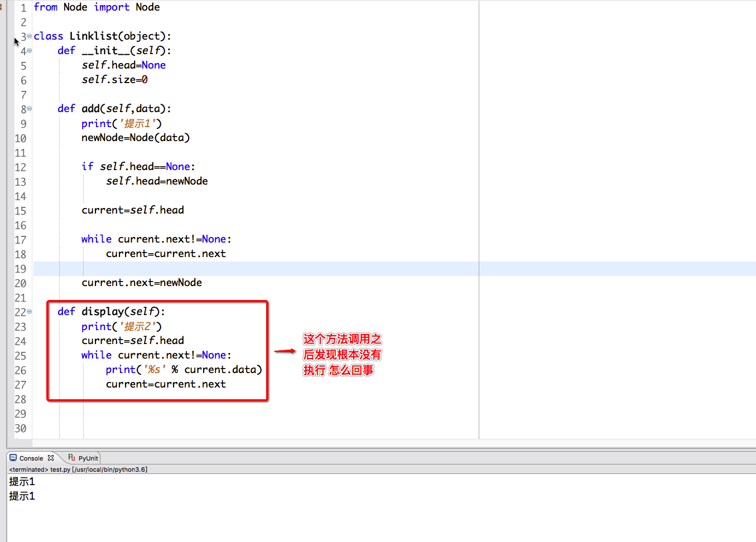
Task: Collapse the add method fold marker
Action: tap(30, 109)
